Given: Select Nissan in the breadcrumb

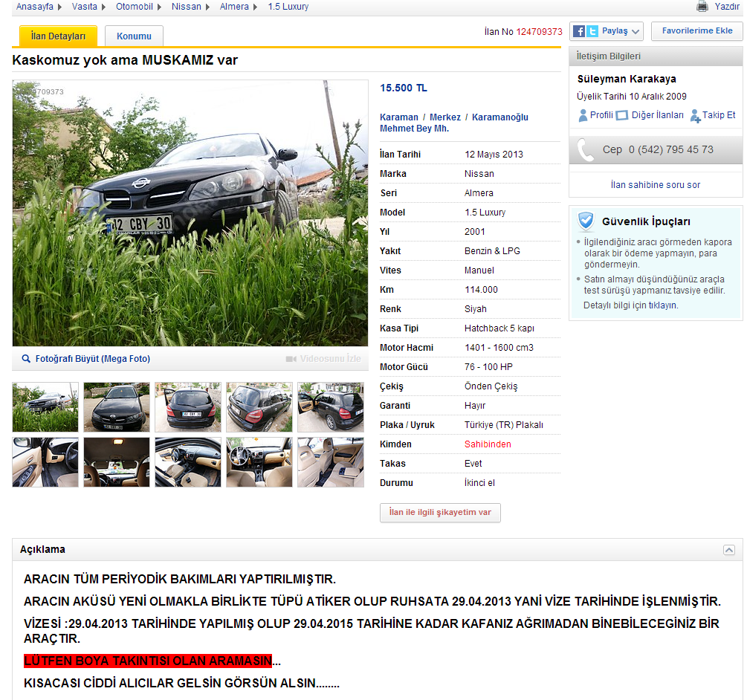Looking at the screenshot, I should click(187, 7).
